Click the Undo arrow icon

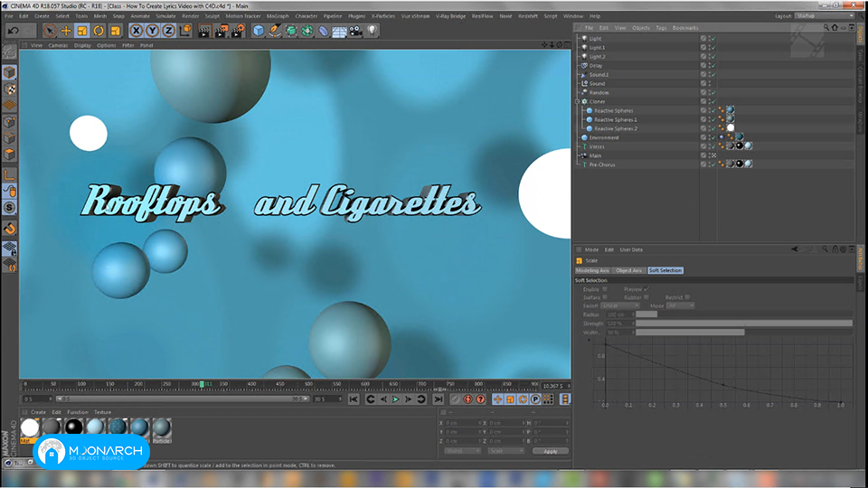14,31
